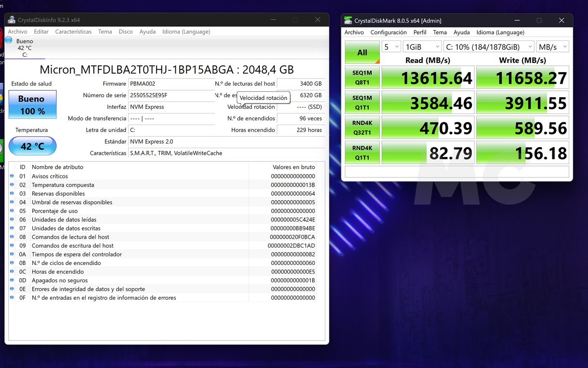Select the Comandos de lectura del host row
The width and height of the screenshot is (588, 368).
click(163, 237)
